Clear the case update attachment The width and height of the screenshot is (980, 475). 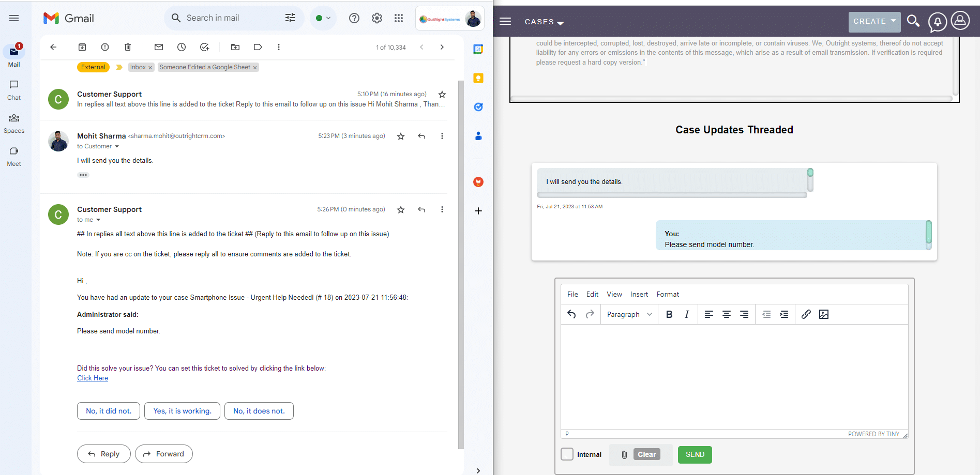tap(647, 454)
